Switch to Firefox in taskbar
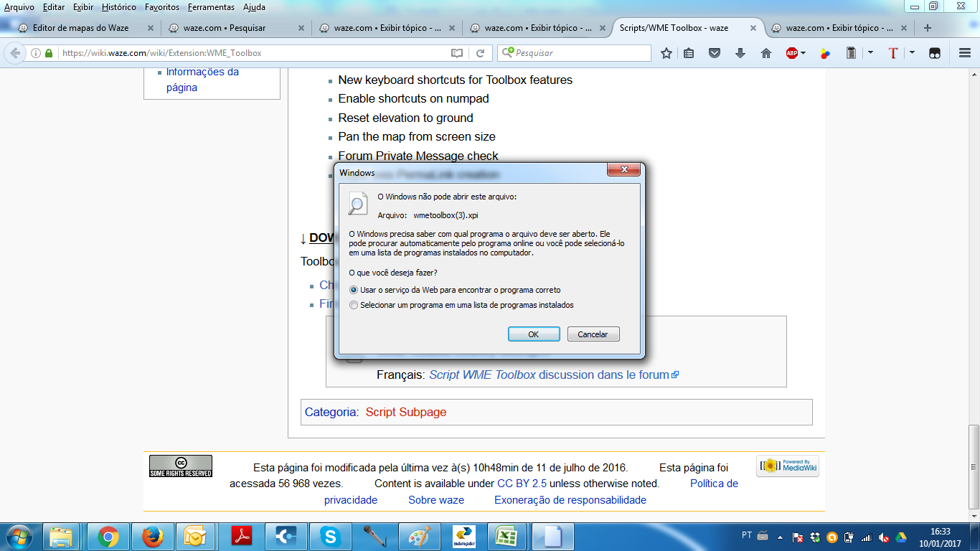Image resolution: width=980 pixels, height=551 pixels. tap(152, 537)
